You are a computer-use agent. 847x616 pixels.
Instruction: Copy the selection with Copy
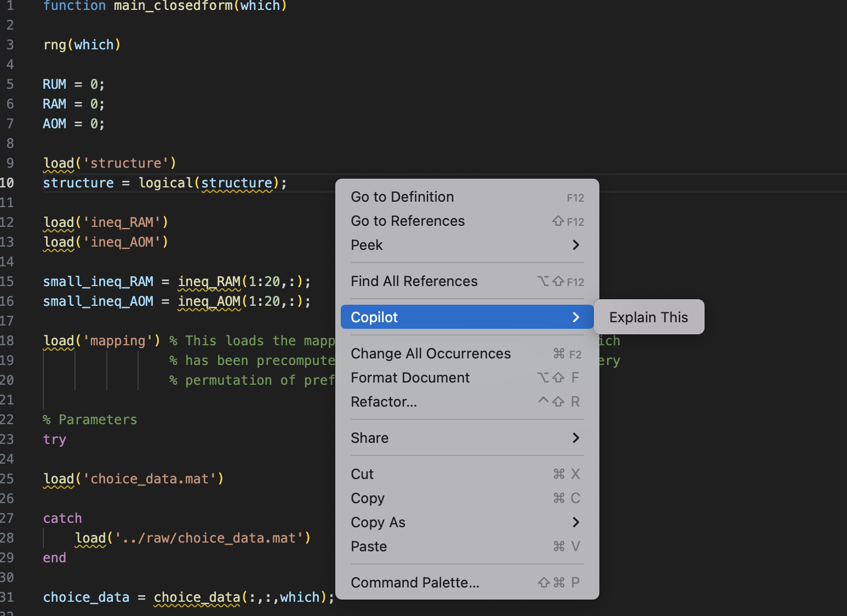(368, 498)
